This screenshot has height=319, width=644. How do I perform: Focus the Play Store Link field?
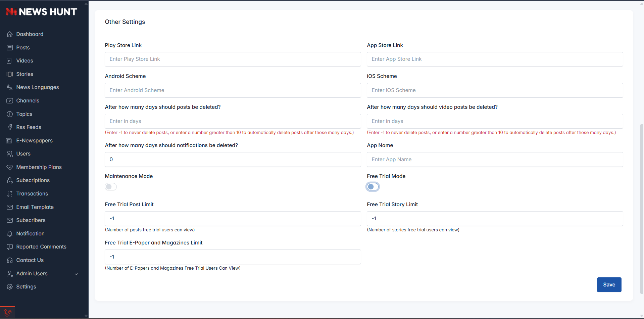click(233, 59)
